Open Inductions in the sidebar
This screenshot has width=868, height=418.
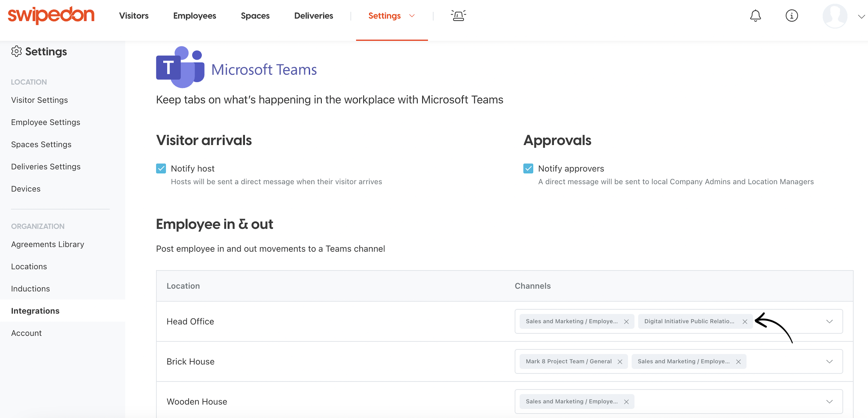tap(30, 289)
